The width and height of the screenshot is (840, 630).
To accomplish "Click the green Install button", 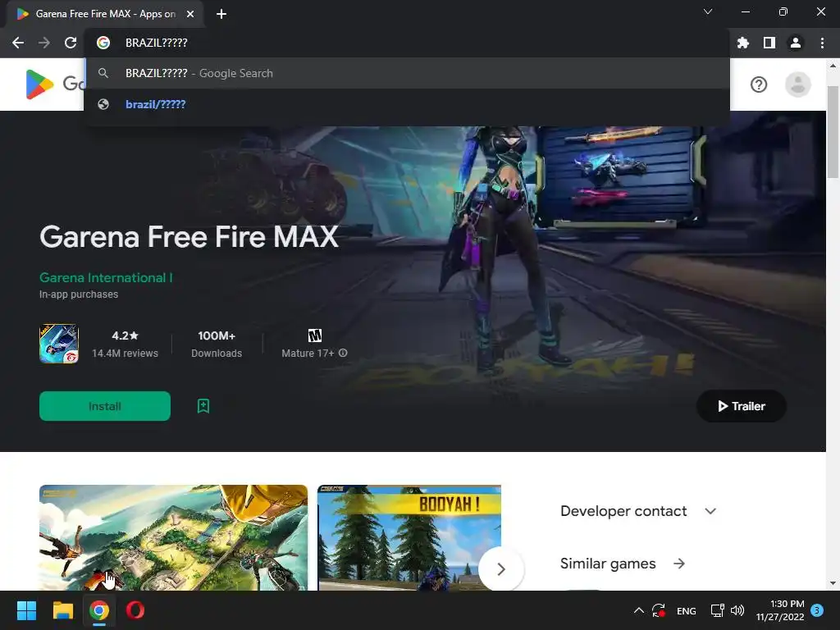I will [105, 406].
